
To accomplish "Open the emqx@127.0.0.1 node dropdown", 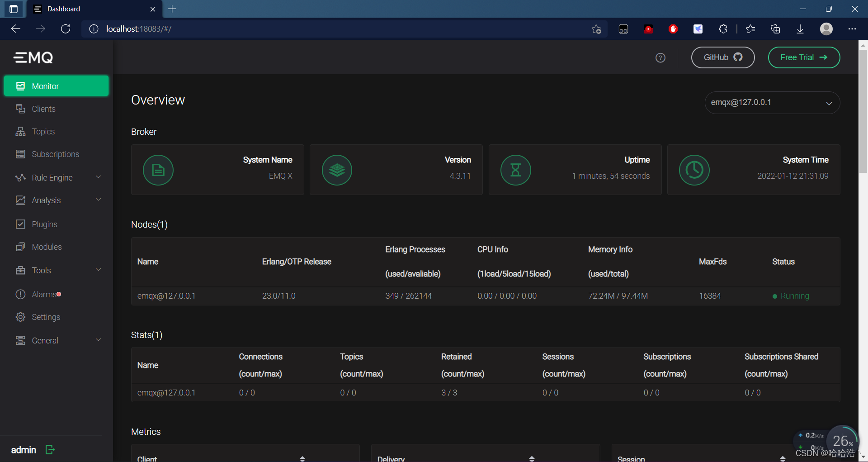I will click(x=772, y=103).
